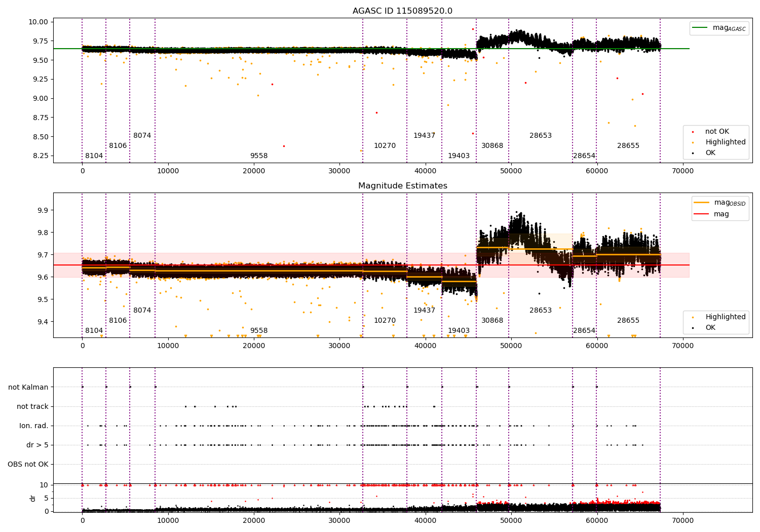This screenshot has height=532, width=760.
Task: Click the 9.4 y-tick of the middle plot
Action: pos(43,322)
